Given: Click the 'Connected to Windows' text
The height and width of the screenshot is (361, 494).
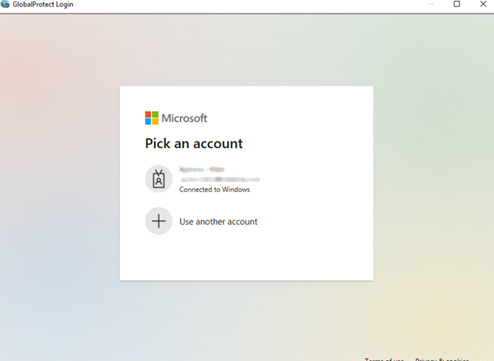Looking at the screenshot, I should point(214,189).
